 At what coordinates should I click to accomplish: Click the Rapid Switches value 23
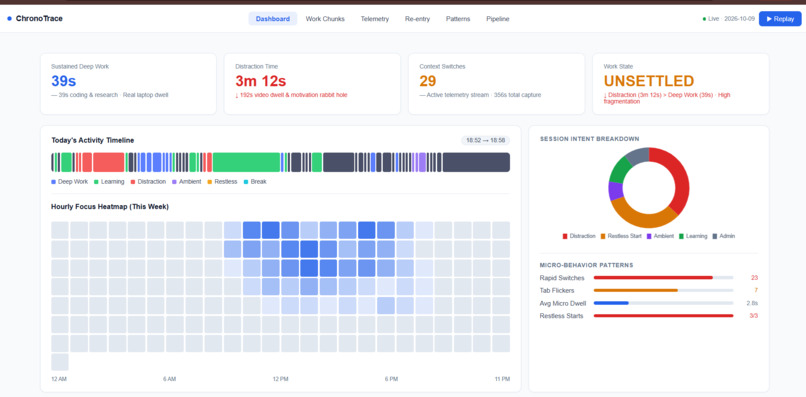754,278
